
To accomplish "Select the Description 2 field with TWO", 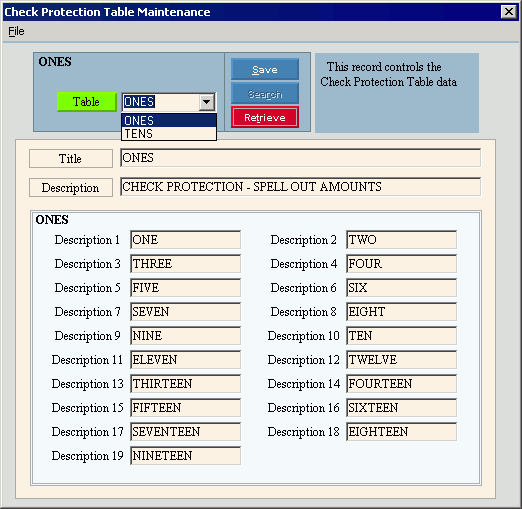I will (x=401, y=240).
